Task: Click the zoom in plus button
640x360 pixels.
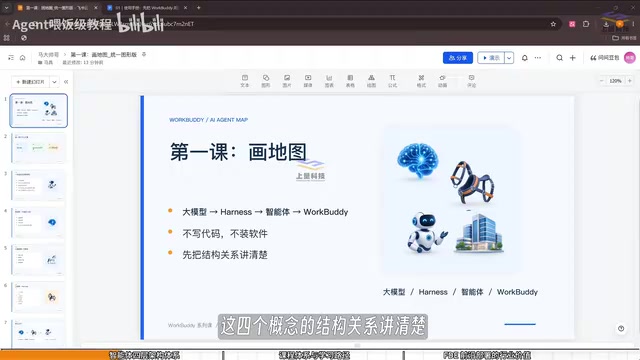Action: [629, 81]
